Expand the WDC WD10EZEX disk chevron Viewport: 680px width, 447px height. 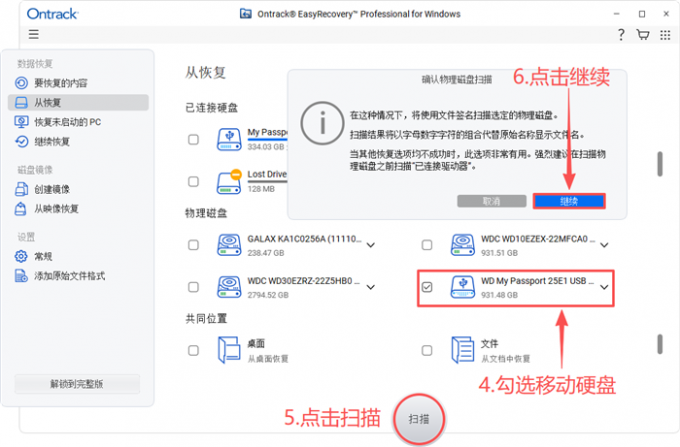(604, 245)
